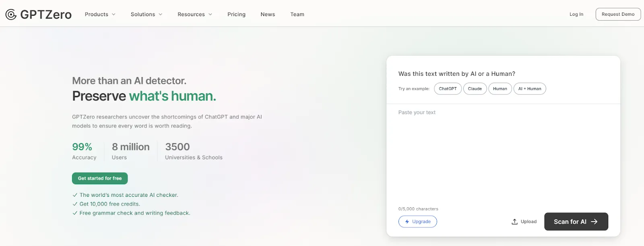Expand the Resources dropdown chevron
The width and height of the screenshot is (644, 246).
pos(210,15)
